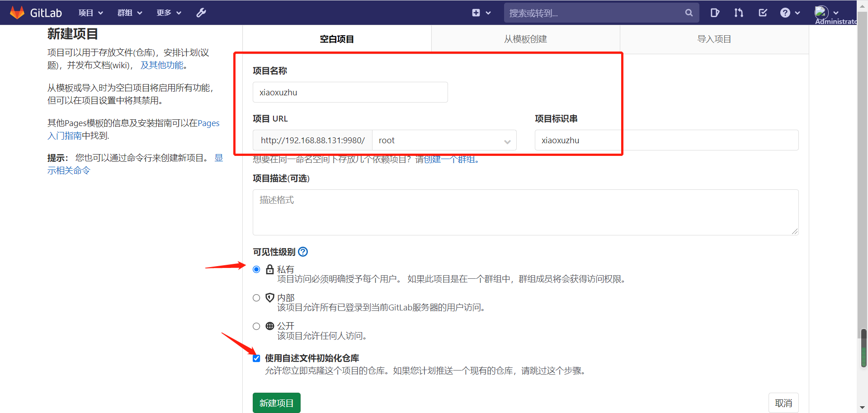Image resolution: width=868 pixels, height=413 pixels.
Task: Click the 新建项目 page heading
Action: [x=73, y=34]
